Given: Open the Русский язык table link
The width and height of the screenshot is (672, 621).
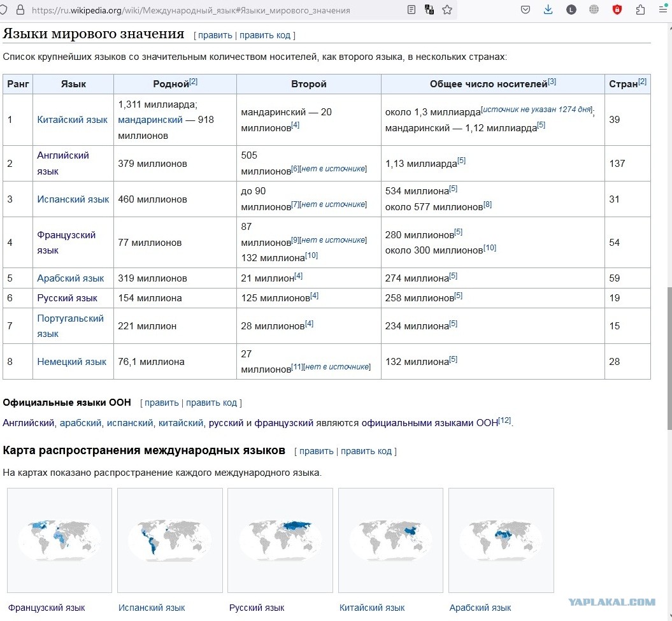Looking at the screenshot, I should click(x=68, y=298).
